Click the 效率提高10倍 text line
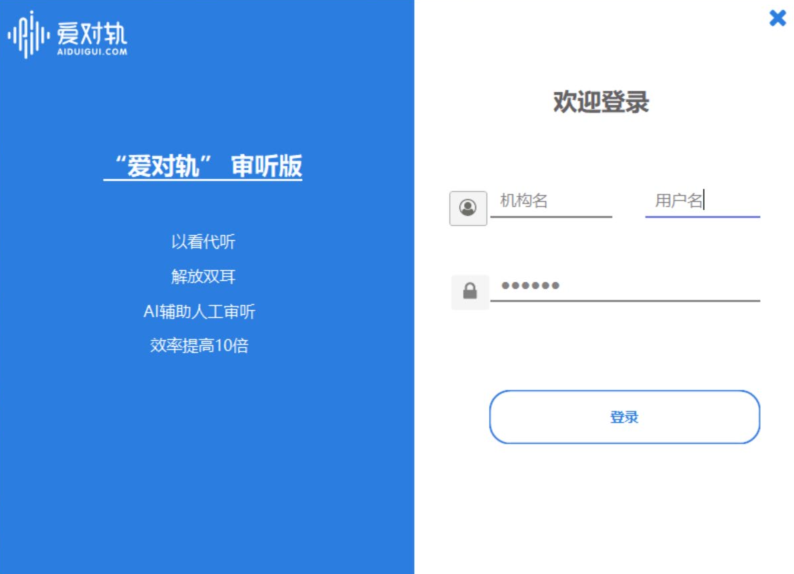794x574 pixels. [x=199, y=346]
